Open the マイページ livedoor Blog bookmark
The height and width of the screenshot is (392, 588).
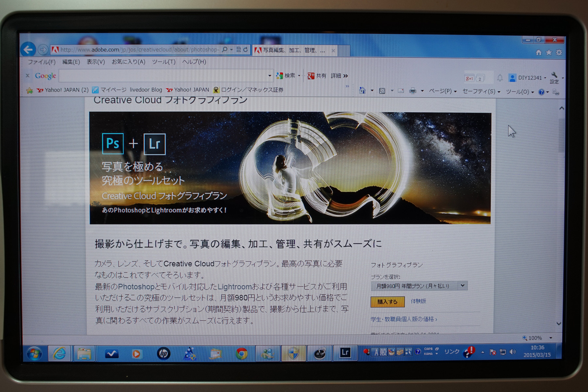[127, 90]
